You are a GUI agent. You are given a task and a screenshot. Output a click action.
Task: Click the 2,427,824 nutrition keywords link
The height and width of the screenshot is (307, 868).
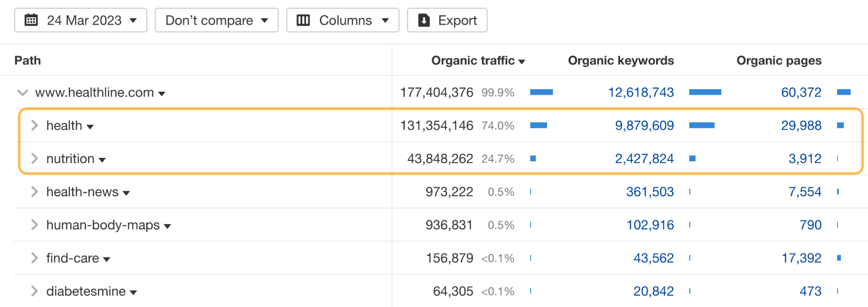pyautogui.click(x=644, y=159)
